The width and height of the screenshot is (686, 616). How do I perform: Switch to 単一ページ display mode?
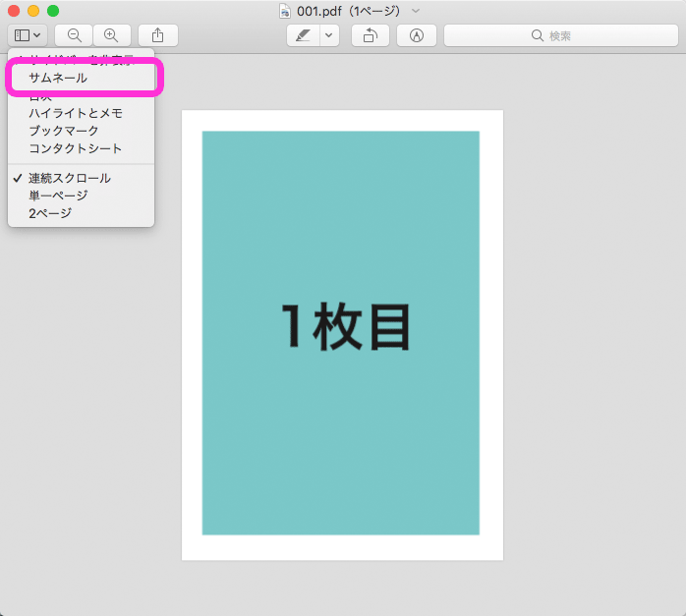pos(82,196)
